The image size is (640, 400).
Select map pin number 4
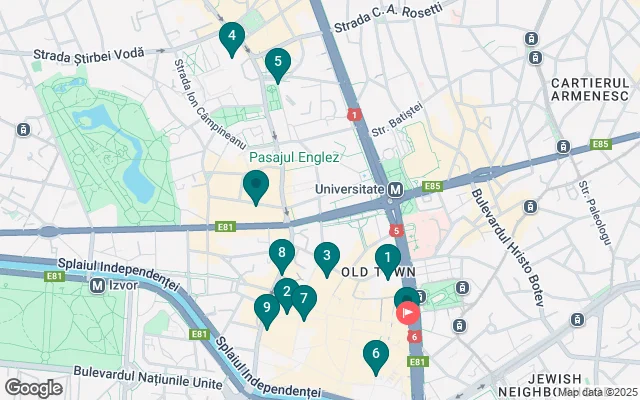232,37
